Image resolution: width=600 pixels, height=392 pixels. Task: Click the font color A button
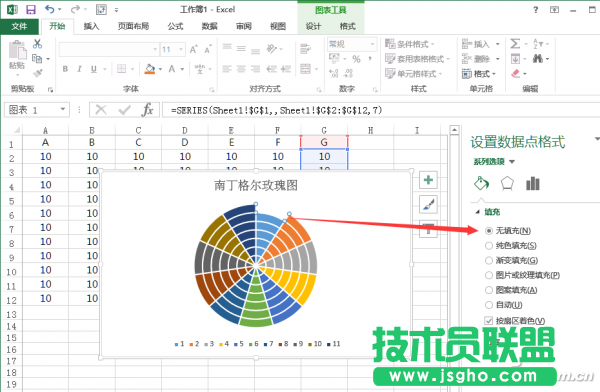point(172,69)
